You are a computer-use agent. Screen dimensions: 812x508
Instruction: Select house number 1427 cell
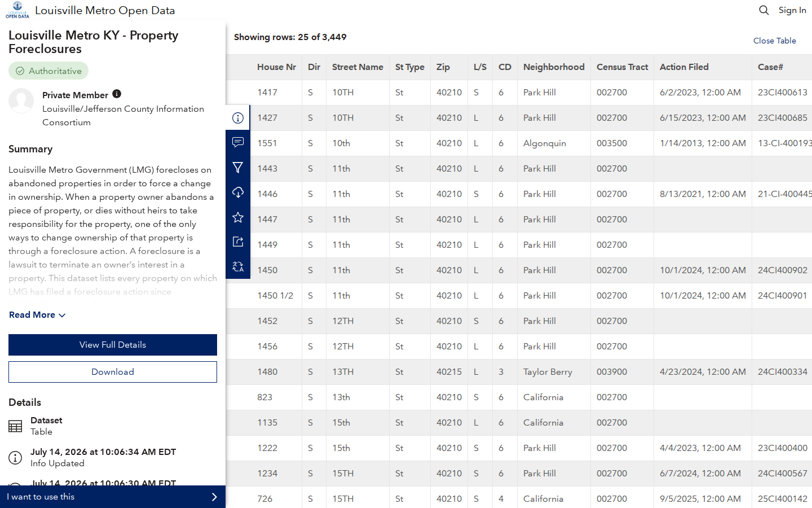click(x=276, y=118)
